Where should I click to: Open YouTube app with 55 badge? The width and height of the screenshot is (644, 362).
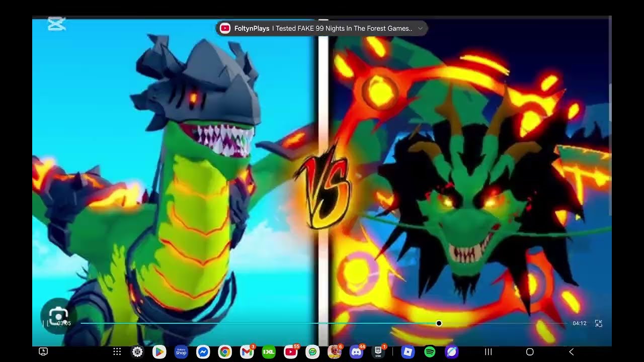291,352
